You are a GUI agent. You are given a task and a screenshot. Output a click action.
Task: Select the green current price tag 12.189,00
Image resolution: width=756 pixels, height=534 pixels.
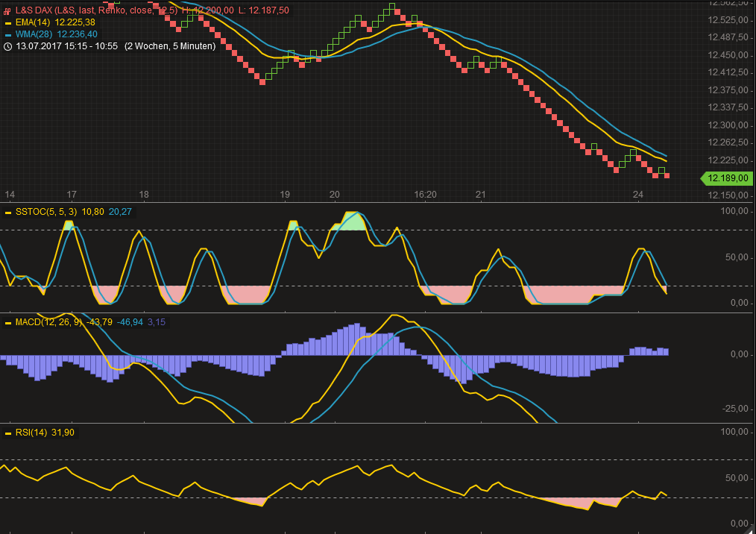tap(728, 178)
